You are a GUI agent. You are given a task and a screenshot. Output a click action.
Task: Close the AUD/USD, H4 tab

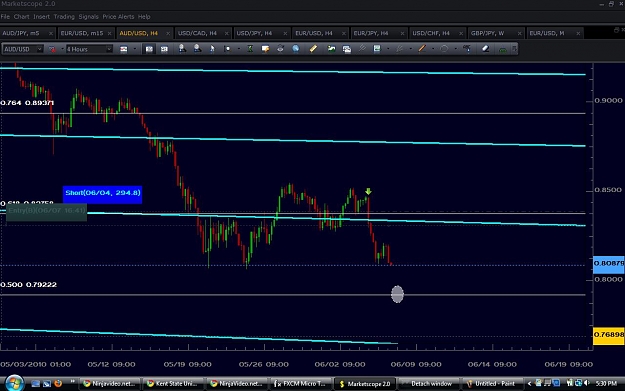tap(168, 33)
